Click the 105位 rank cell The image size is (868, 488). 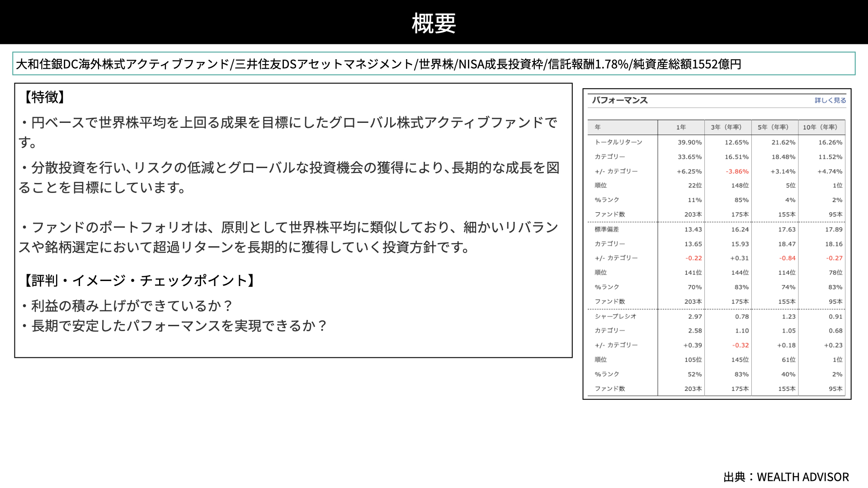pyautogui.click(x=693, y=360)
